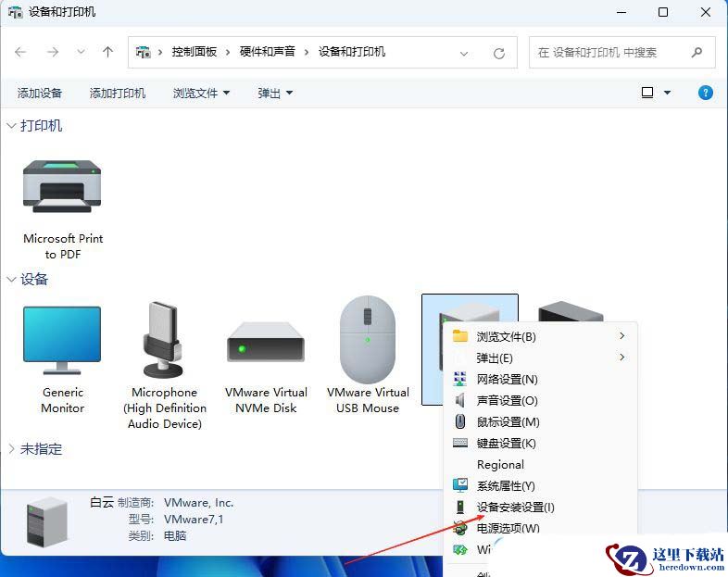The height and width of the screenshot is (577, 728).
Task: Click the keyboard icon beside 键盘设置(K)
Action: (x=460, y=443)
